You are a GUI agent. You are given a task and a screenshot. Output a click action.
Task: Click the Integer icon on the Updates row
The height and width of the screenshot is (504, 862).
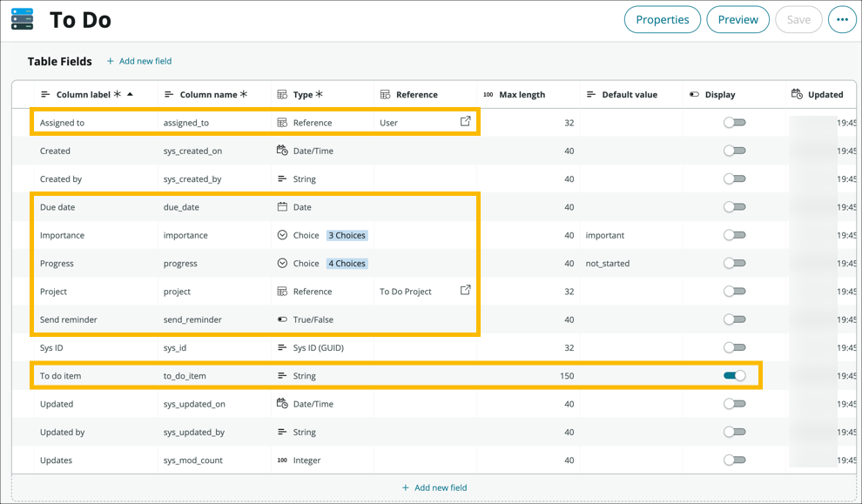[x=283, y=460]
